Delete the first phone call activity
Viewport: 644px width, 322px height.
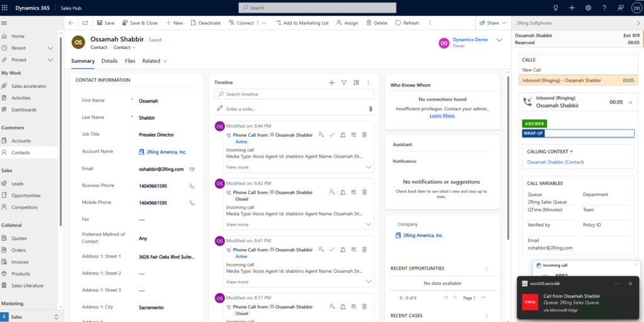(x=365, y=135)
